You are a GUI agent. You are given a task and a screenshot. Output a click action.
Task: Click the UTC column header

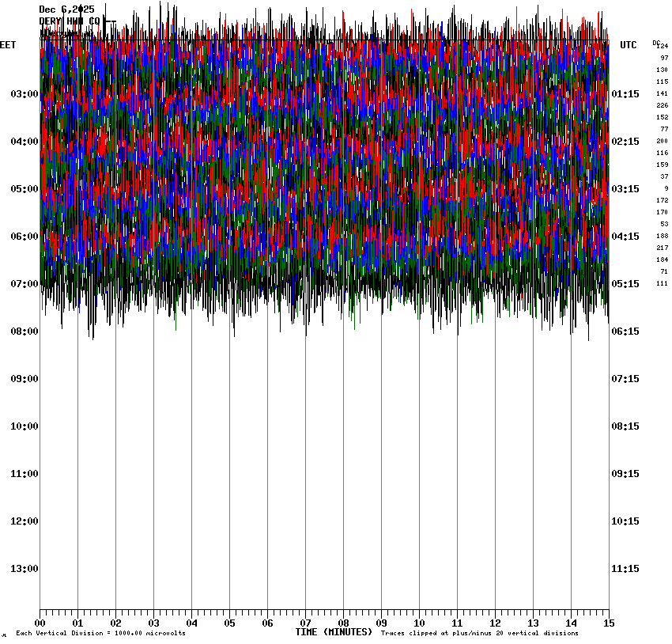(x=628, y=45)
